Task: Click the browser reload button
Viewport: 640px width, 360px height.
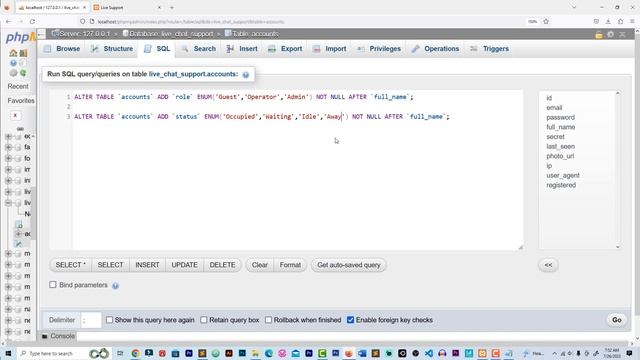Action: pos(32,21)
